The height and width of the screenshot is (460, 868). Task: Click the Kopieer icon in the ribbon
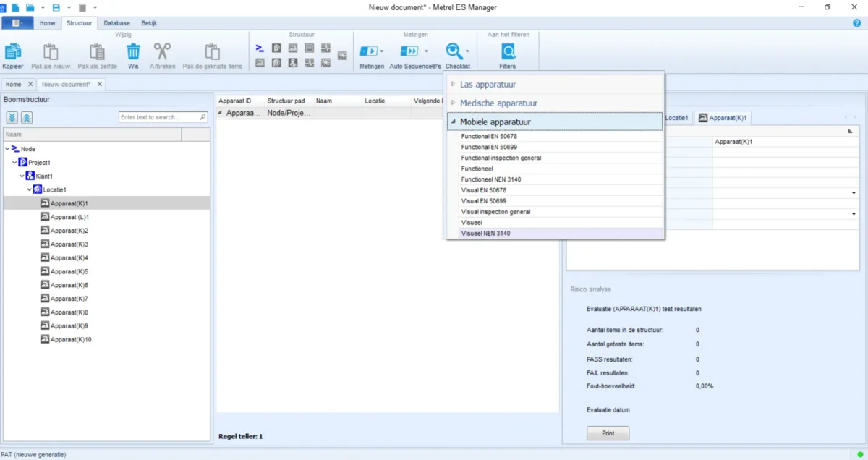click(x=13, y=51)
